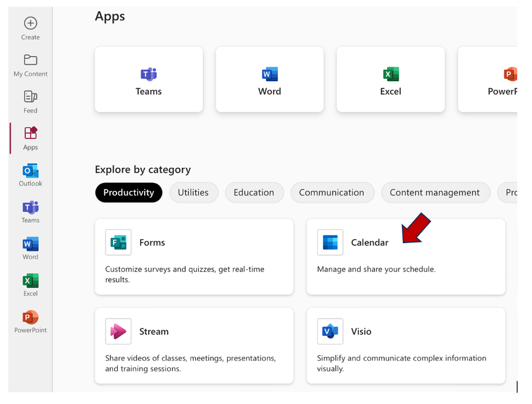Click the Create plus icon in sidebar
This screenshot has height=404, width=532.
click(31, 23)
